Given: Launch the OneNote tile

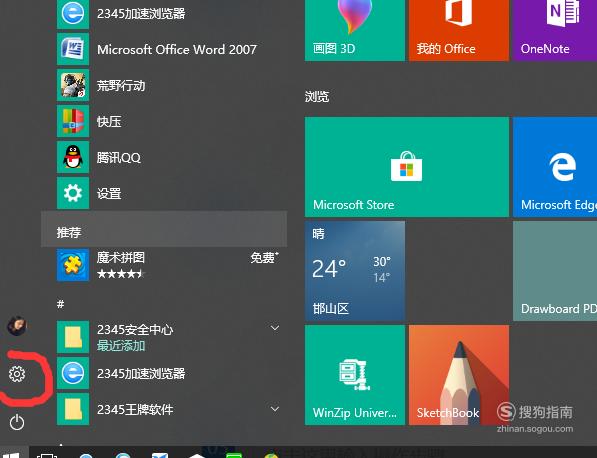Looking at the screenshot, I should [555, 29].
